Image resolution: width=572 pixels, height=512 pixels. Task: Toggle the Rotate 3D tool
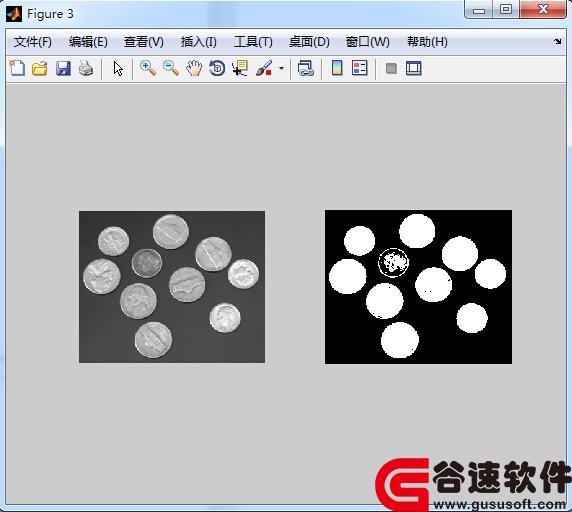[217, 68]
